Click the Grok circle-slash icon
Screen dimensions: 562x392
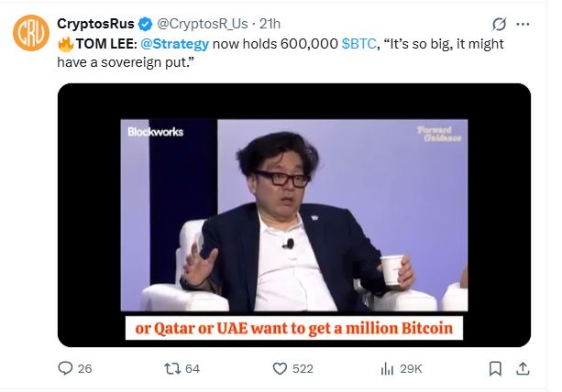pos(499,25)
